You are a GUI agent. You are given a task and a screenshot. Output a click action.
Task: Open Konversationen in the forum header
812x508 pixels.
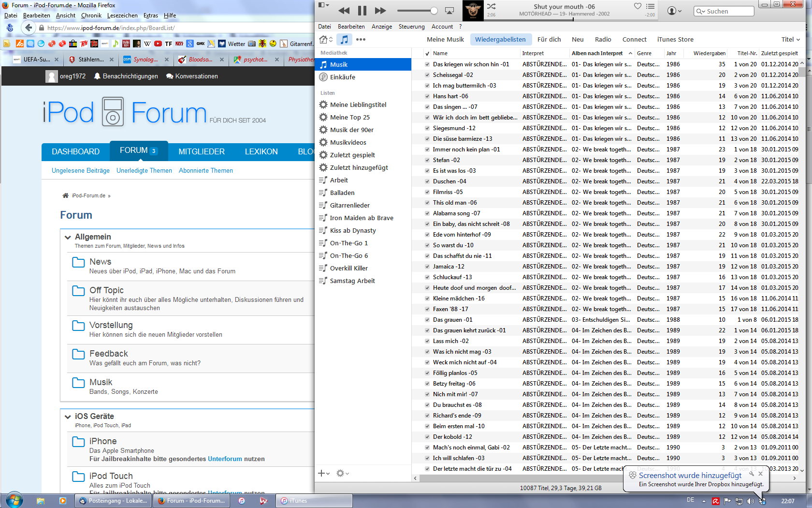click(x=192, y=76)
